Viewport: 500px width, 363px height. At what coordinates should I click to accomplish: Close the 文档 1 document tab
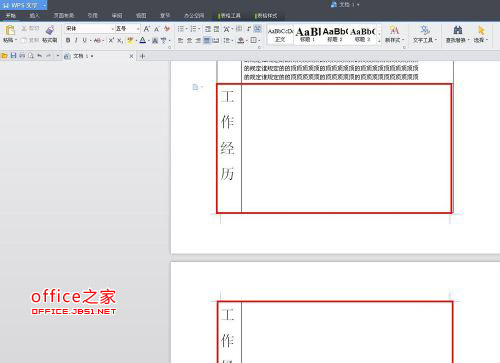tap(131, 56)
